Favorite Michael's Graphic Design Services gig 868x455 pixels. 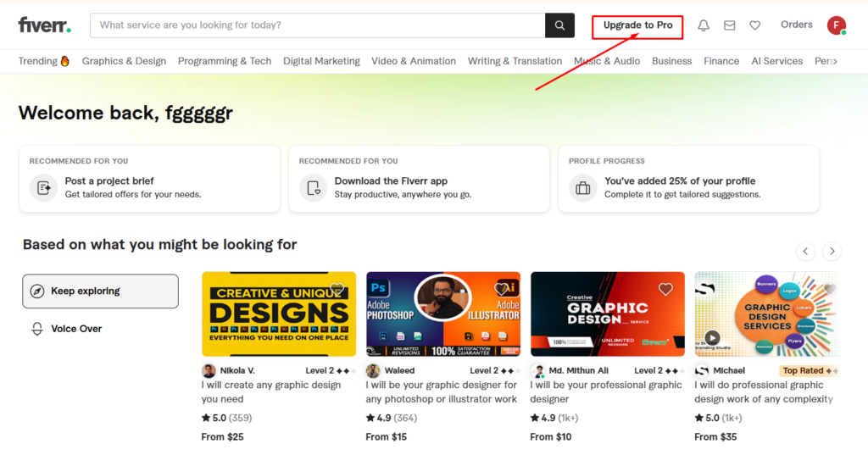click(829, 289)
